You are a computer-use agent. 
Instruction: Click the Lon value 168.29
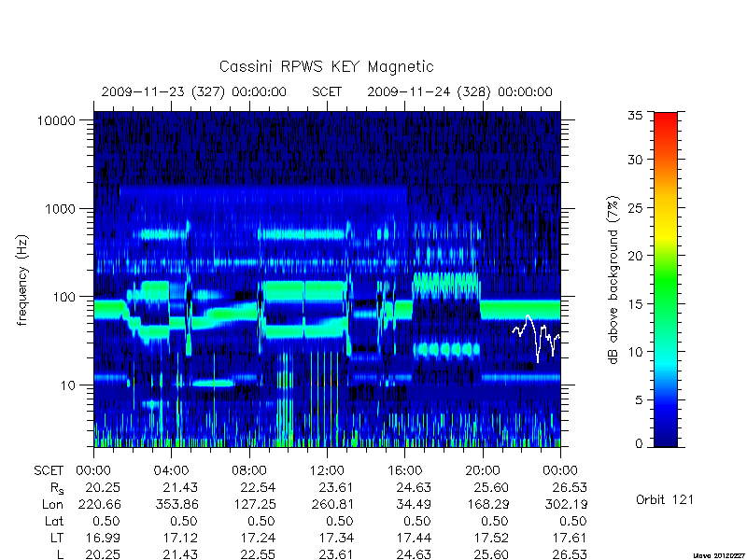coord(487,504)
